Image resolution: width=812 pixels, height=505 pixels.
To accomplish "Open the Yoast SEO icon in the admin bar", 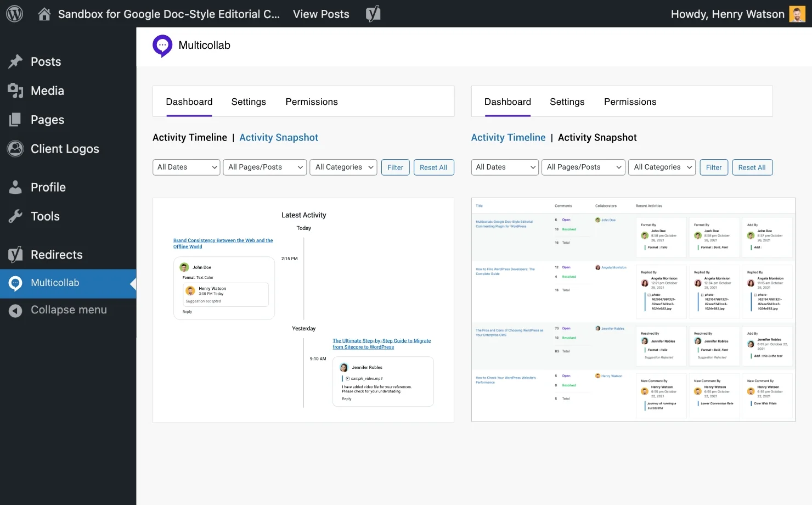I will pyautogui.click(x=373, y=14).
